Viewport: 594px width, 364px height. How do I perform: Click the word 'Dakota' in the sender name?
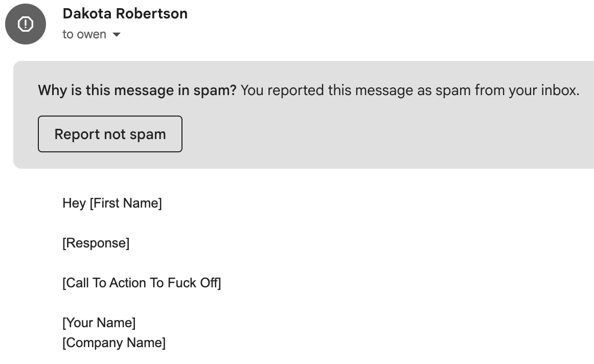87,14
